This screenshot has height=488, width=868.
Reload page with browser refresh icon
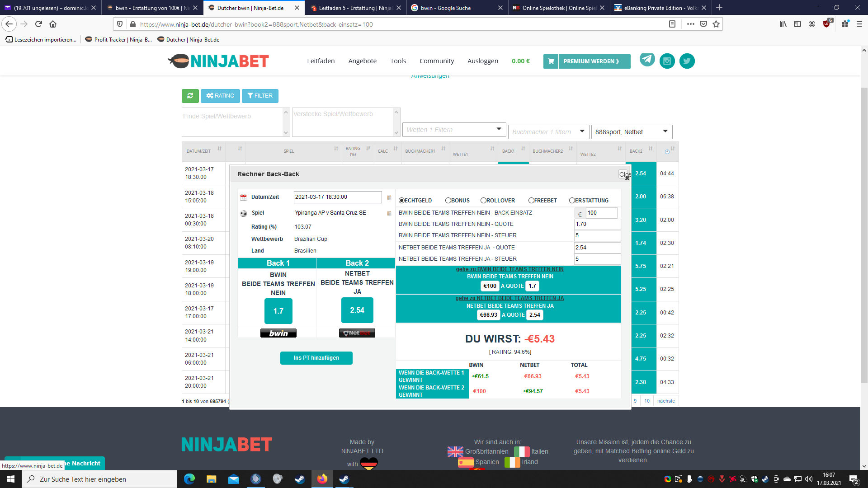coord(38,24)
